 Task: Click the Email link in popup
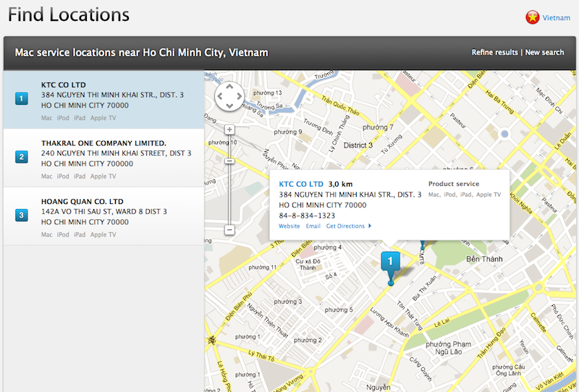coord(313,226)
